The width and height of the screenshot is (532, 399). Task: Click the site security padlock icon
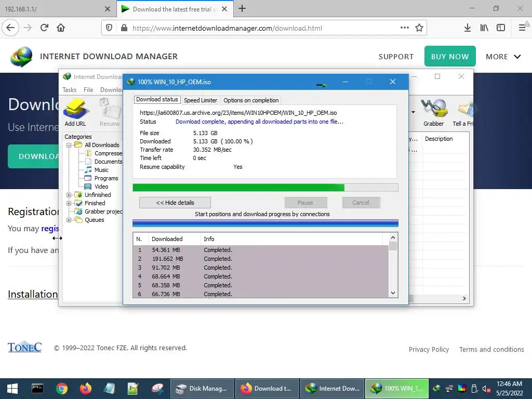[x=124, y=28]
